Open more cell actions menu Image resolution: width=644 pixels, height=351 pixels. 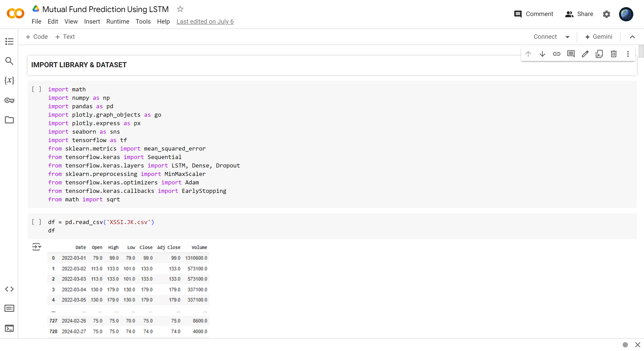point(628,54)
